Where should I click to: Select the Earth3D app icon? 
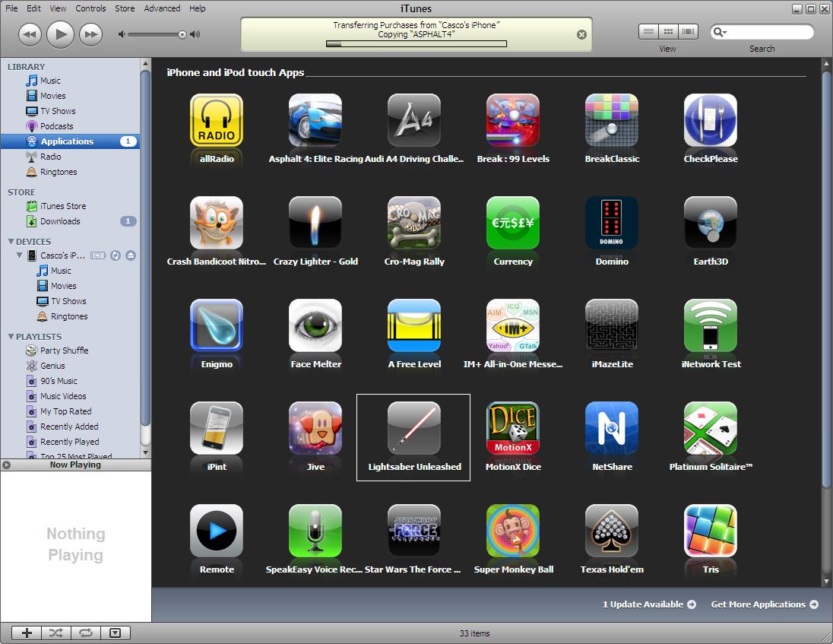coord(711,223)
